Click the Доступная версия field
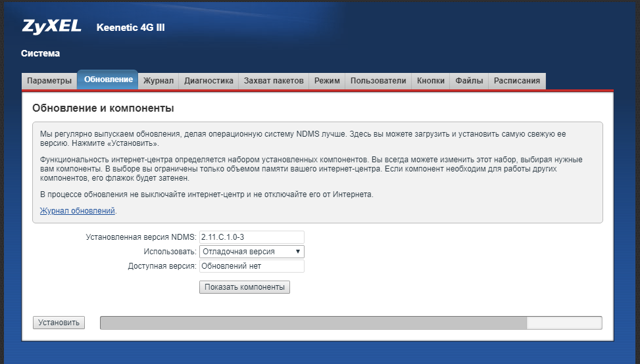Viewport: 640px width, 364px height. pos(252,265)
